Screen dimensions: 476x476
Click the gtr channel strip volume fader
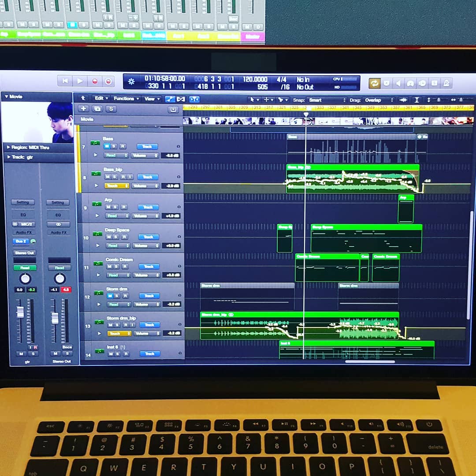[20, 312]
